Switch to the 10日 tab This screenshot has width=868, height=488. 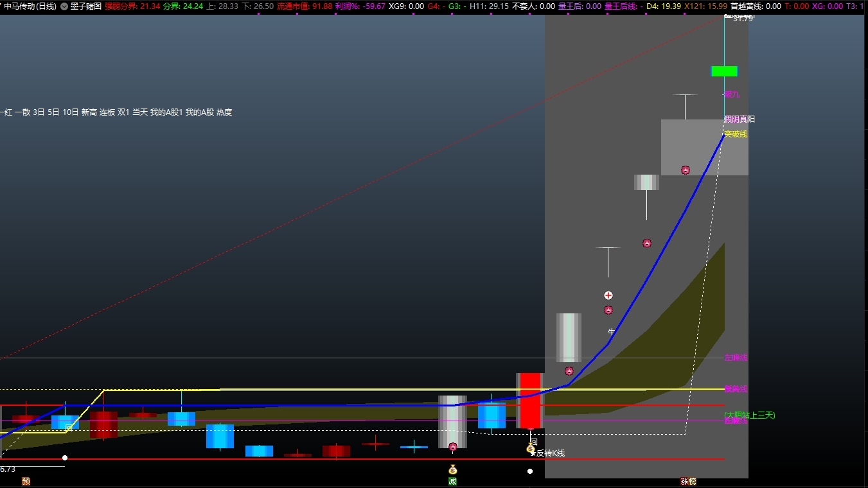point(71,112)
